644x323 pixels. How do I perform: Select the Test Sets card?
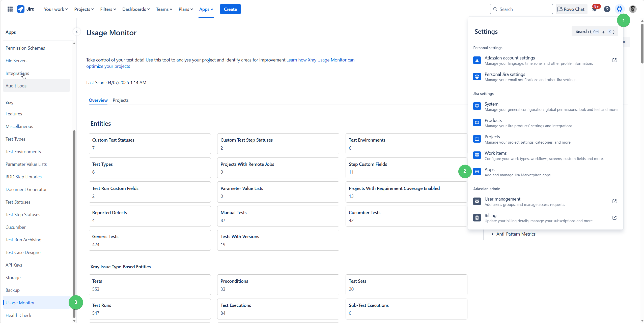click(x=406, y=285)
